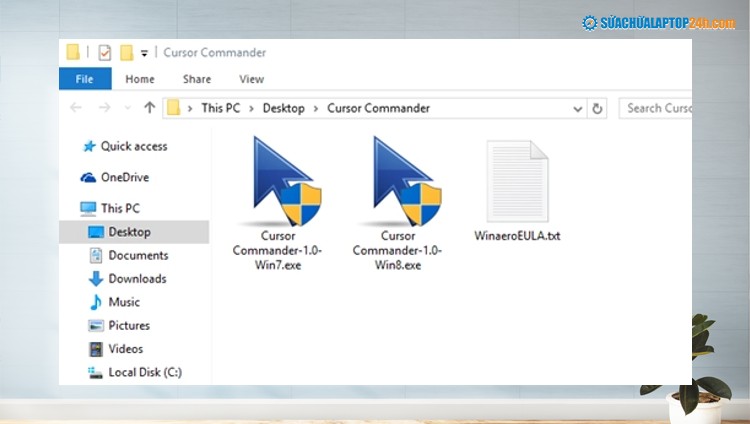The image size is (750, 424).
Task: Click the Properties quick access toolbar icon
Action: pyautogui.click(x=104, y=52)
